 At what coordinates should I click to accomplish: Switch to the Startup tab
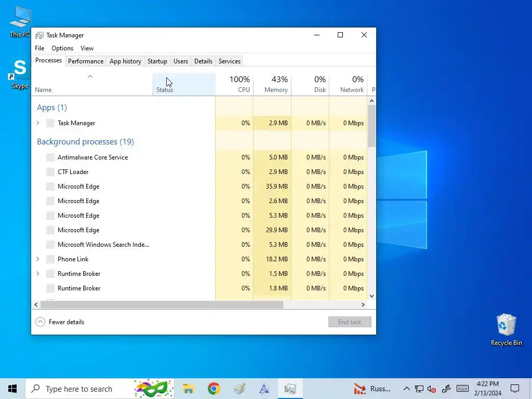pos(157,61)
